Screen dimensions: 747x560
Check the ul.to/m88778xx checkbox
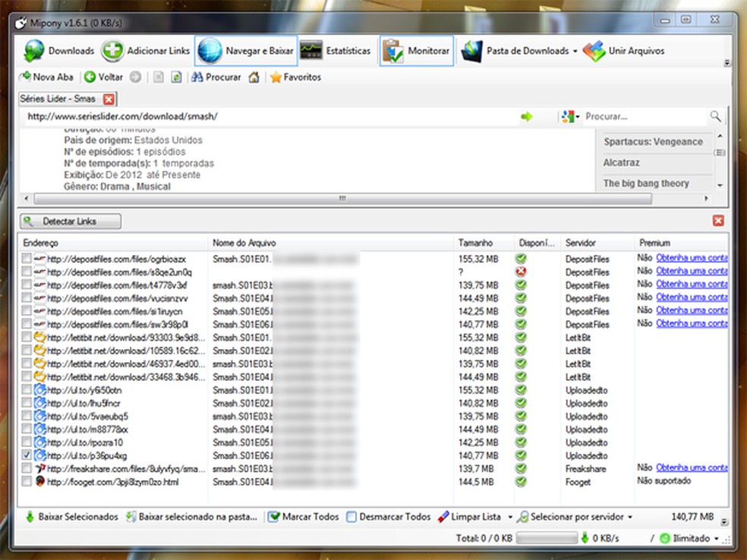[27, 429]
